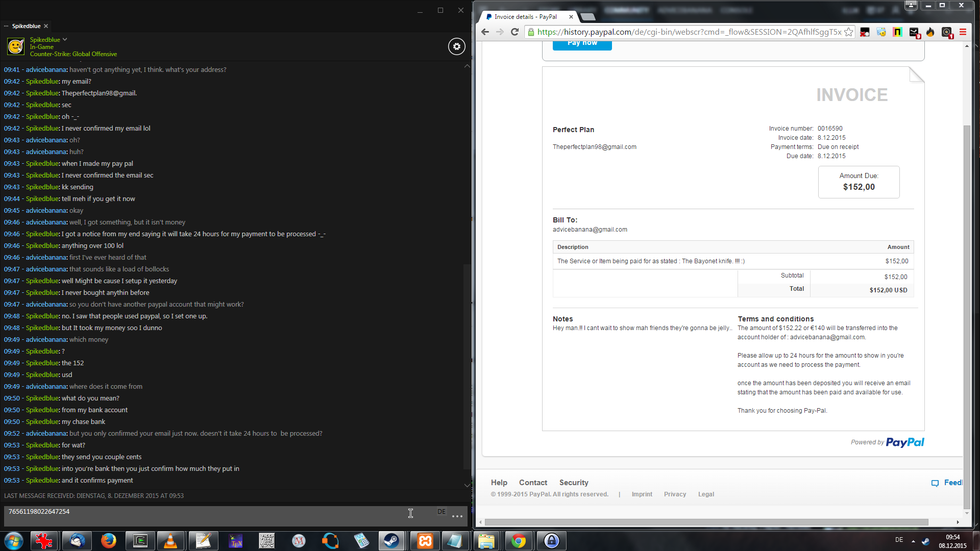Switch to Invoice details PayPal tab
The height and width of the screenshot is (551, 980).
click(526, 17)
